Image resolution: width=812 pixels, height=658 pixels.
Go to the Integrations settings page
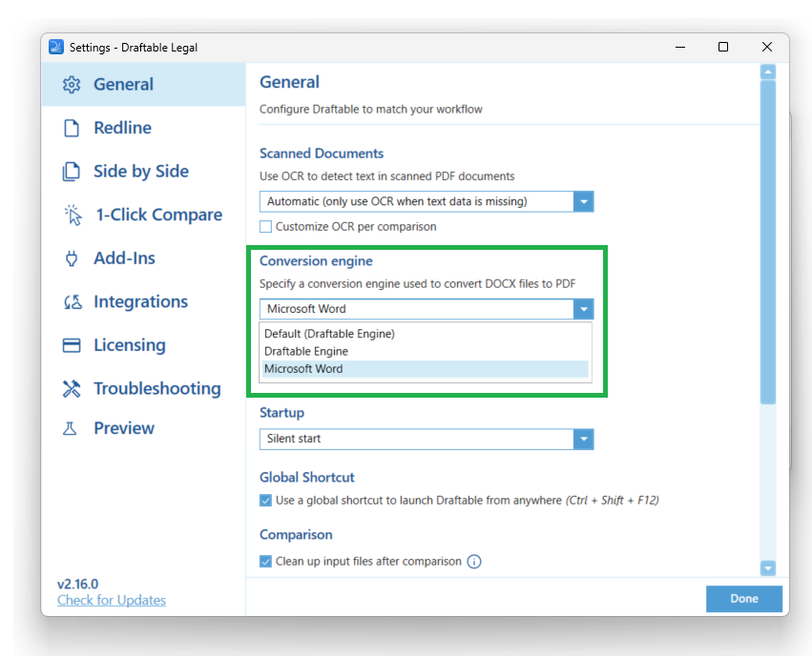139,301
